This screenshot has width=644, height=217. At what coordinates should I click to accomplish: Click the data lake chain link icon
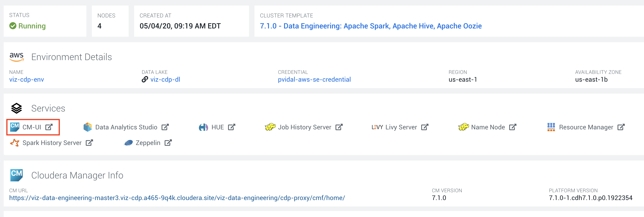145,79
